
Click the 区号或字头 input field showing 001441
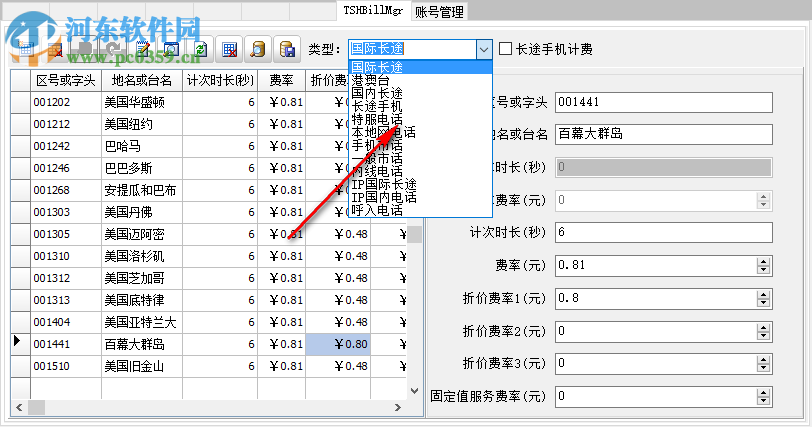pos(664,102)
